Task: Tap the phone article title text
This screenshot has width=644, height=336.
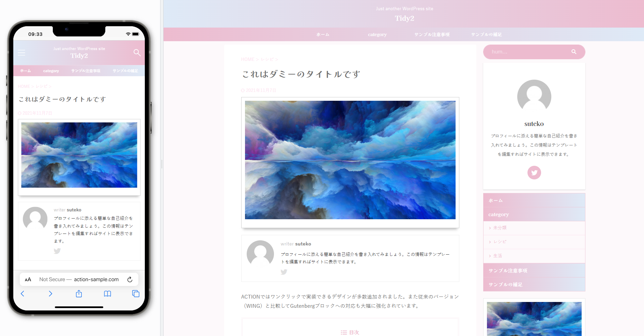Action: click(x=62, y=99)
